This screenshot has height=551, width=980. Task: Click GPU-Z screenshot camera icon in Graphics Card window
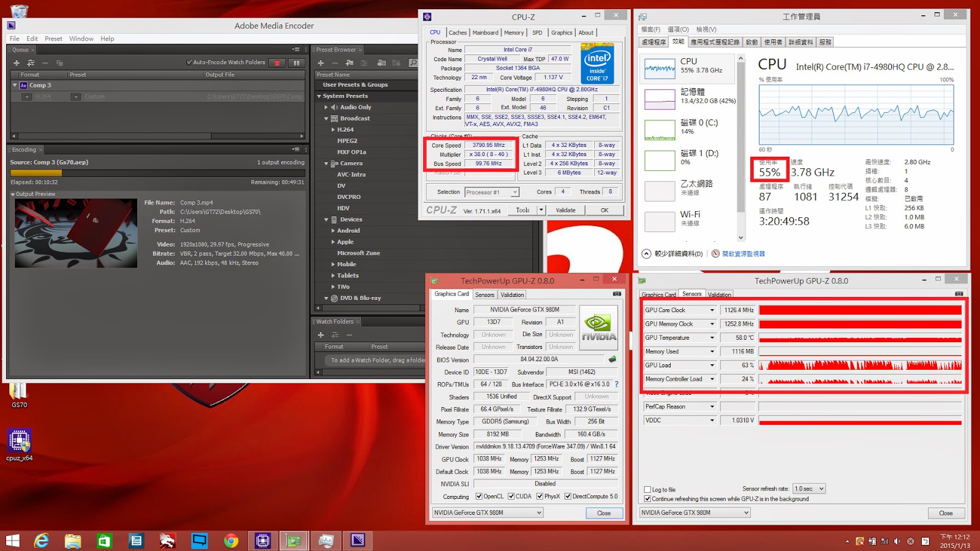click(617, 294)
